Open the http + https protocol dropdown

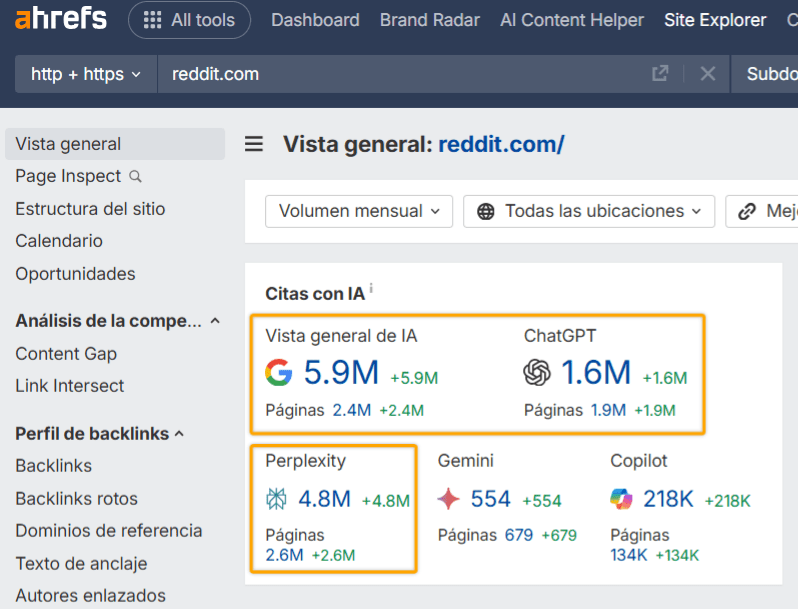pyautogui.click(x=86, y=74)
